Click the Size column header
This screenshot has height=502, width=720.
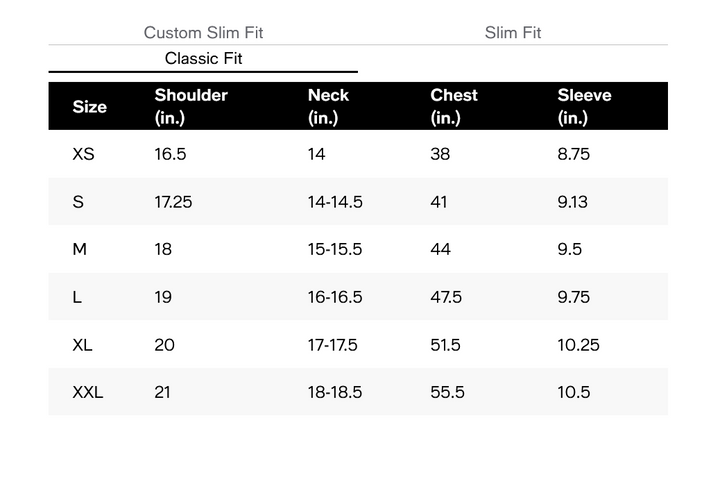[90, 107]
